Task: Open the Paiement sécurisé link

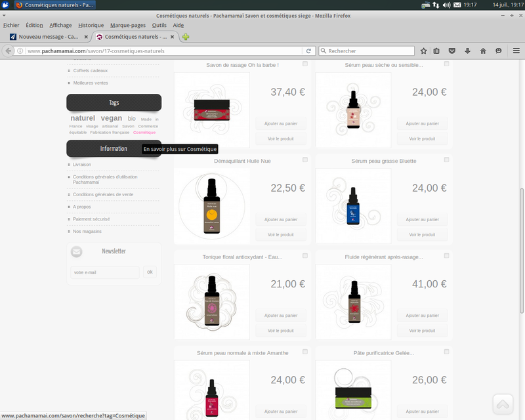Action: coord(91,219)
